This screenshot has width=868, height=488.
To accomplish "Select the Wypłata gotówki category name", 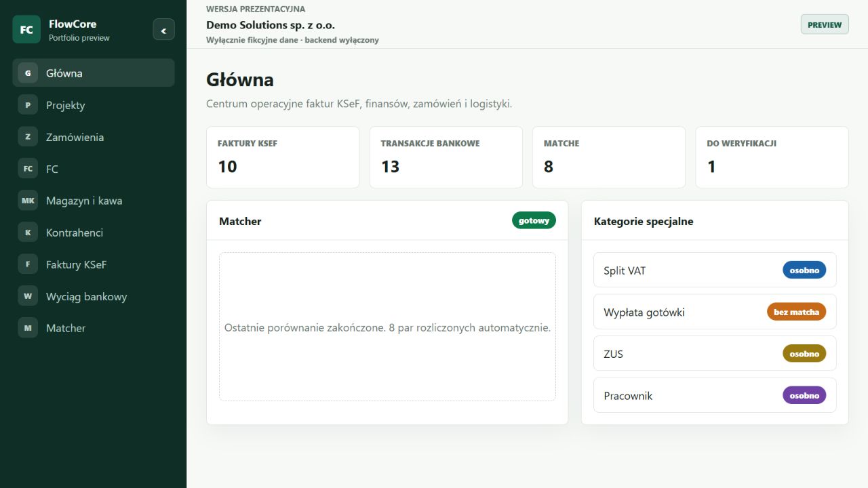I will (644, 312).
